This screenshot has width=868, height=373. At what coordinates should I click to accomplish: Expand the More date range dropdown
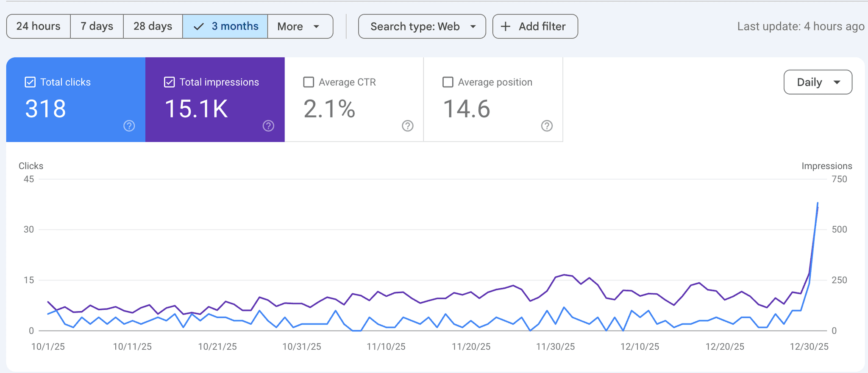click(300, 26)
